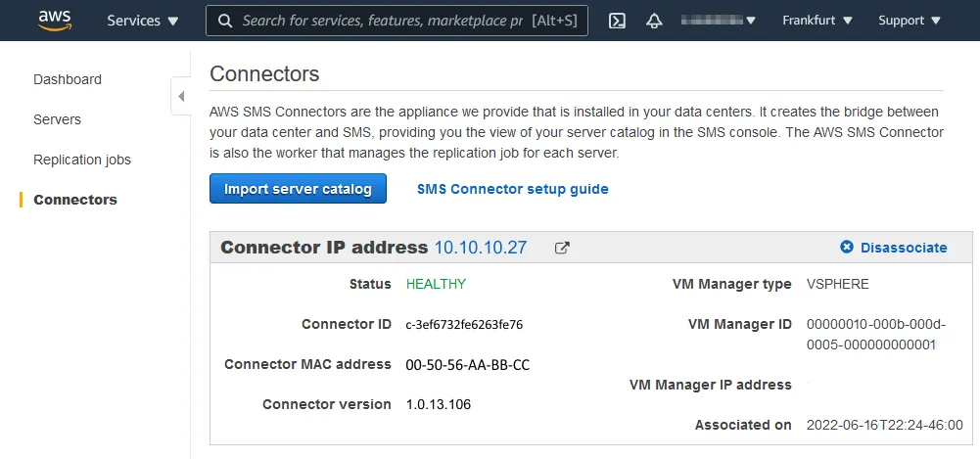Open the CloudShell terminal icon
The image size is (980, 459).
[617, 21]
